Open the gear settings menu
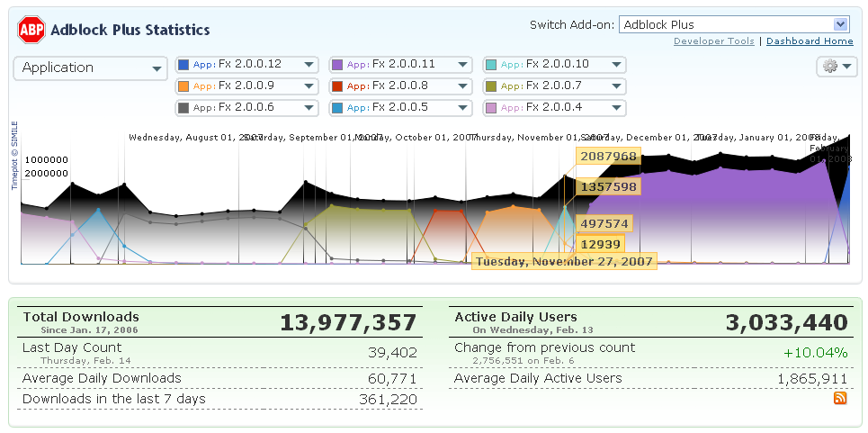The height and width of the screenshot is (433, 868). coord(837,67)
